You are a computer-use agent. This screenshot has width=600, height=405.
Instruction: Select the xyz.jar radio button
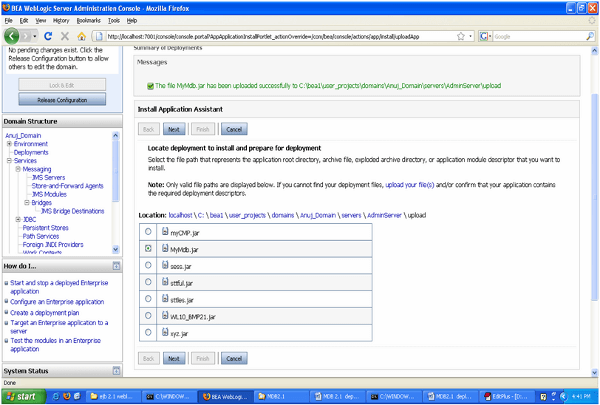tap(148, 333)
